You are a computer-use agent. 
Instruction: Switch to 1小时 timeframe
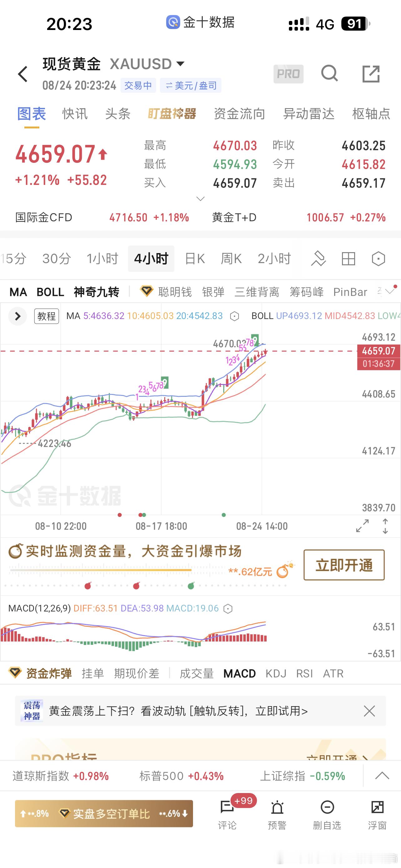pos(102,259)
